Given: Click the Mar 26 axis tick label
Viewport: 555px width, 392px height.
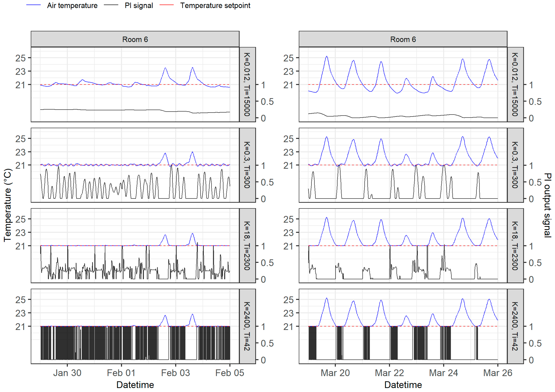Looking at the screenshot, I should point(497,373).
